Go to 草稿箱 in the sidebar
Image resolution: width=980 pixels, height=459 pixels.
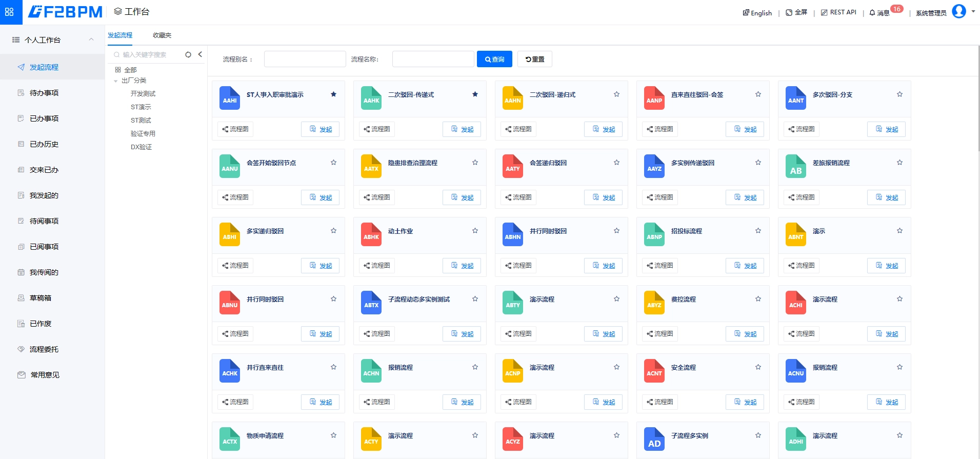coord(52,298)
